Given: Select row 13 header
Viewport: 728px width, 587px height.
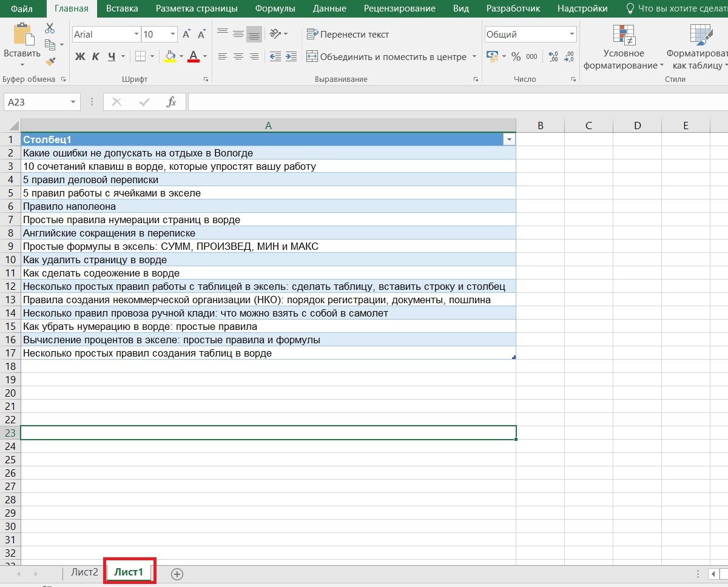Looking at the screenshot, I should 10,300.
